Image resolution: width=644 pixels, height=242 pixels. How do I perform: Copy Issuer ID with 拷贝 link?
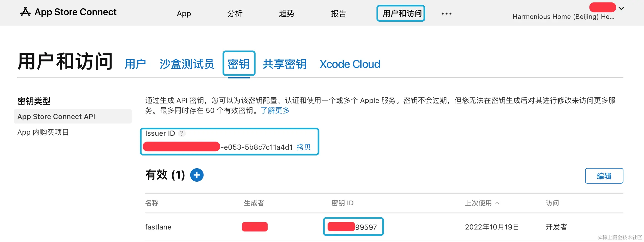point(304,147)
